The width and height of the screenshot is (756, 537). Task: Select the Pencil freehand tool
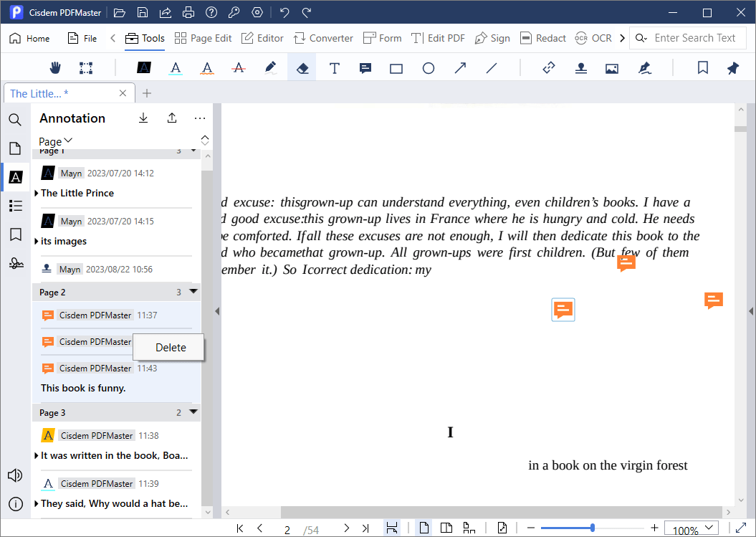click(270, 67)
